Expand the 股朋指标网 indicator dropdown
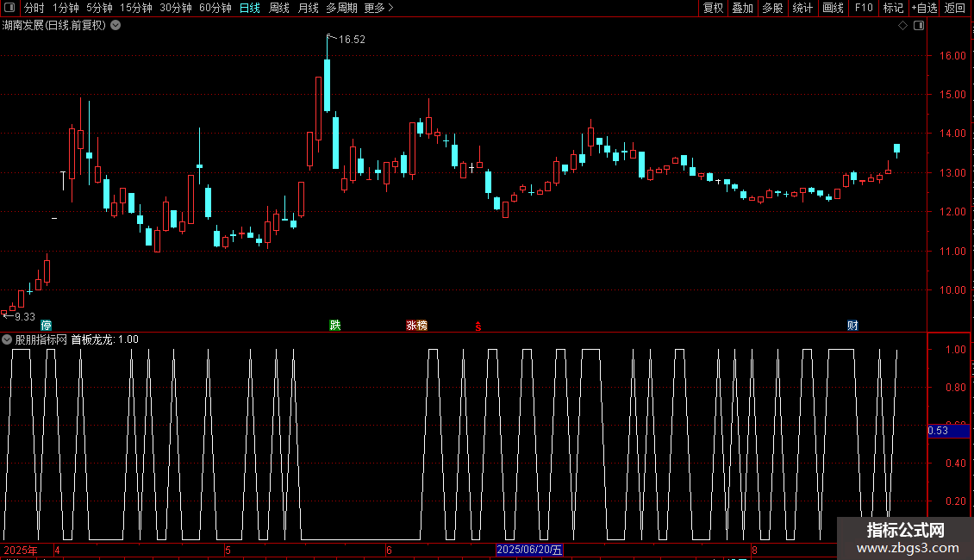The height and width of the screenshot is (560, 974). point(7,339)
